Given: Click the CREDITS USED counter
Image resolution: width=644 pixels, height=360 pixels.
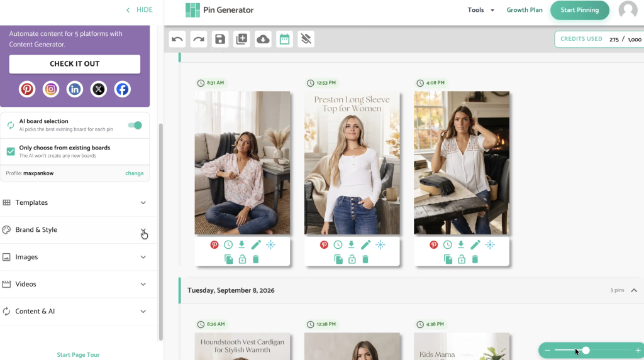Looking at the screenshot, I should (599, 39).
